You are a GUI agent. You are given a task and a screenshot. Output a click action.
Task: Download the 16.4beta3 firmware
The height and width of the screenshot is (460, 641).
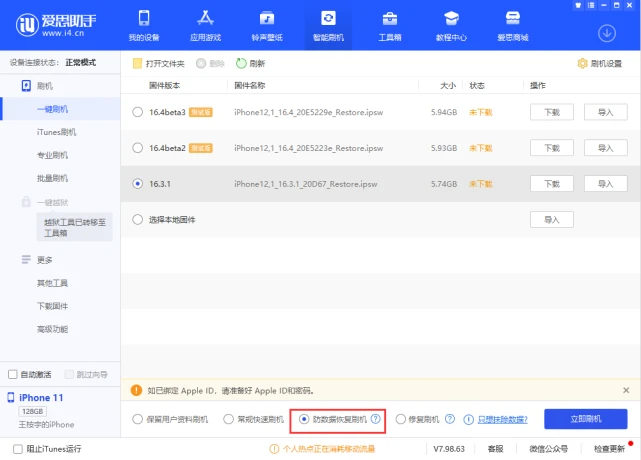tap(551, 112)
